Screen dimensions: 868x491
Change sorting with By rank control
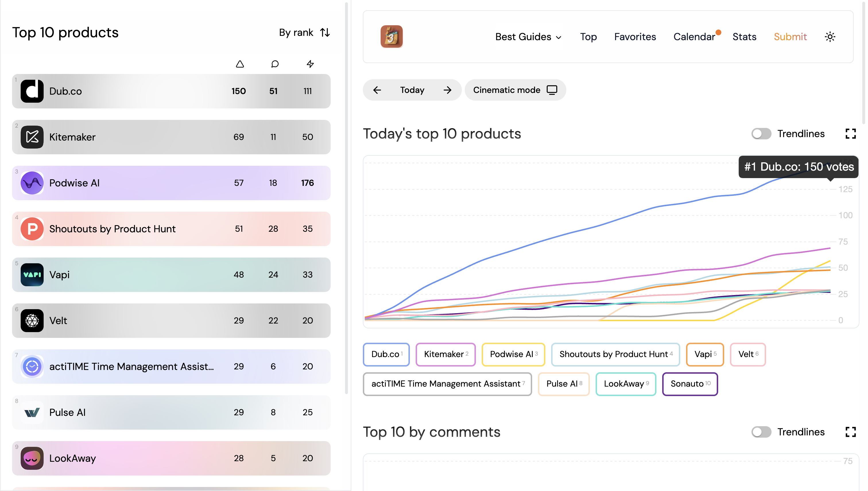click(x=304, y=32)
